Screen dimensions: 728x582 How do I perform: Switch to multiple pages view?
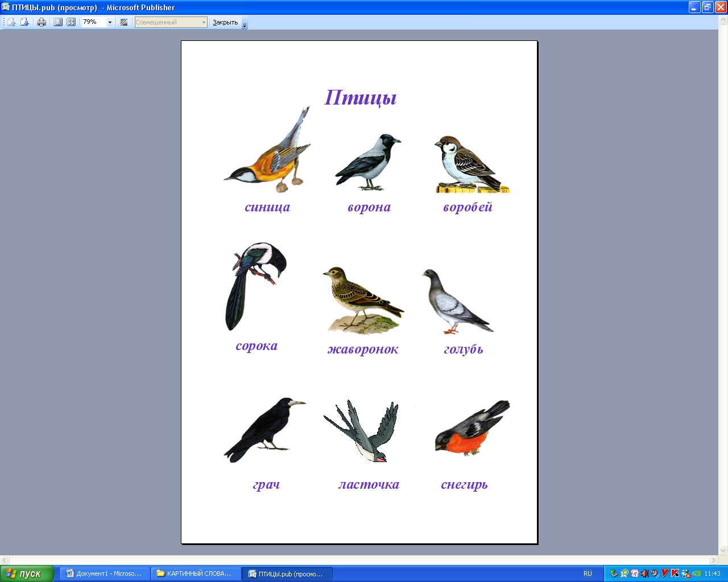(71, 22)
